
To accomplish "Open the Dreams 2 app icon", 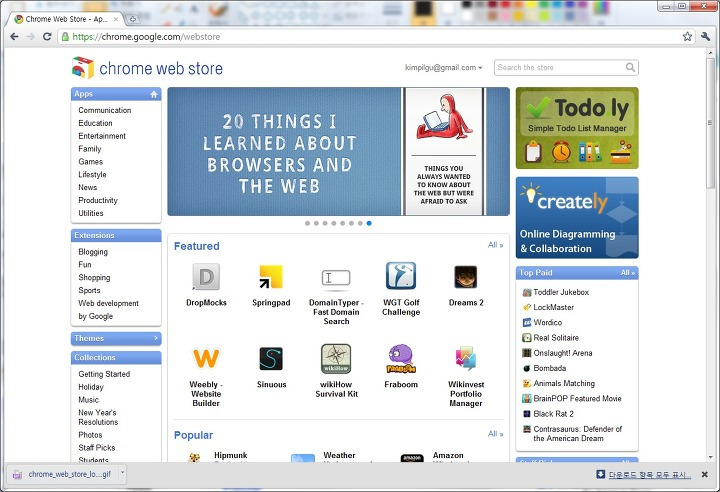I will click(466, 277).
